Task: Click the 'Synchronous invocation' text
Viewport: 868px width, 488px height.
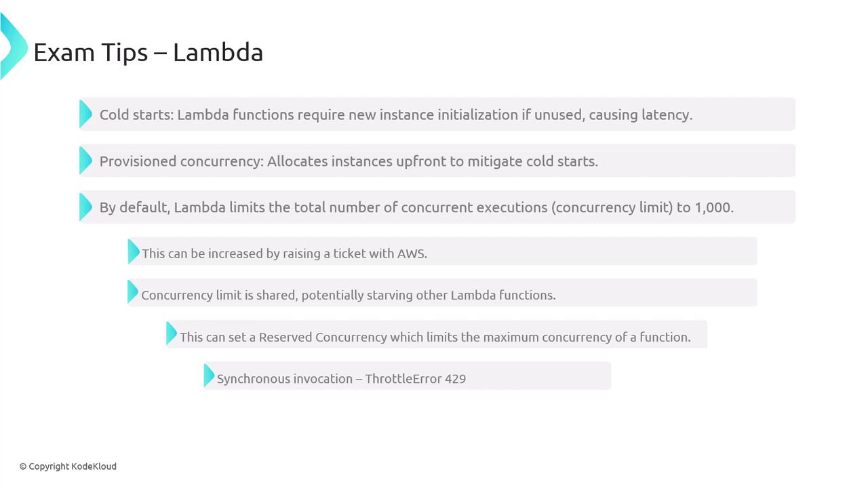Action: click(285, 379)
